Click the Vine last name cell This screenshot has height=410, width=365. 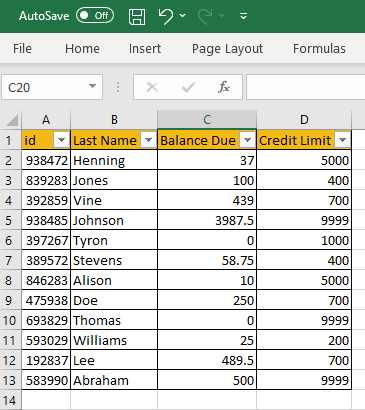tap(114, 200)
